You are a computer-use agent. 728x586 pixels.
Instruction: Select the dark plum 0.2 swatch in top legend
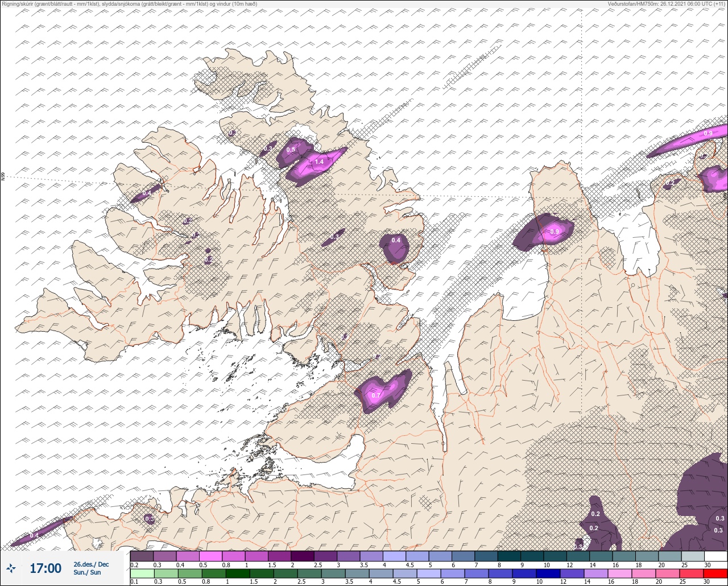pos(142,556)
